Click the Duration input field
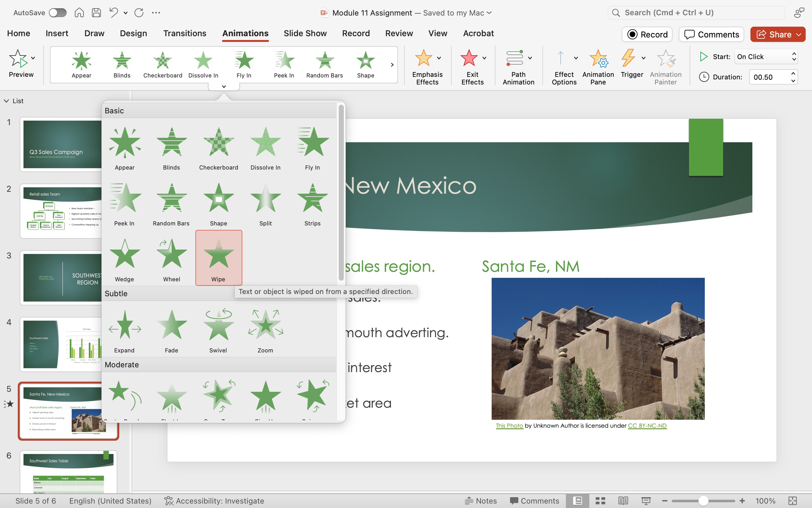The height and width of the screenshot is (508, 812). 769,77
